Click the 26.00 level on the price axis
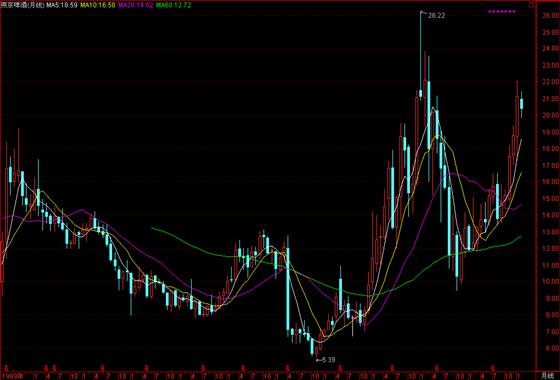Viewport: 560px width, 380px height. [x=550, y=16]
